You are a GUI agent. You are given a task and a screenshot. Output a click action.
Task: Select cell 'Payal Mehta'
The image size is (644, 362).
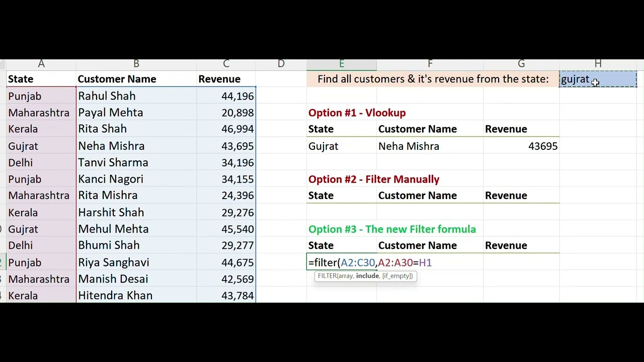[136, 113]
